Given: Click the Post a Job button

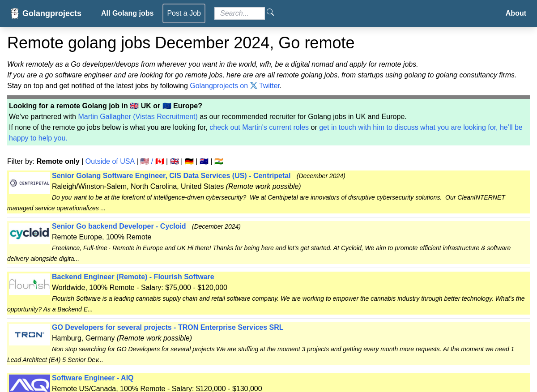Looking at the screenshot, I should (184, 13).
